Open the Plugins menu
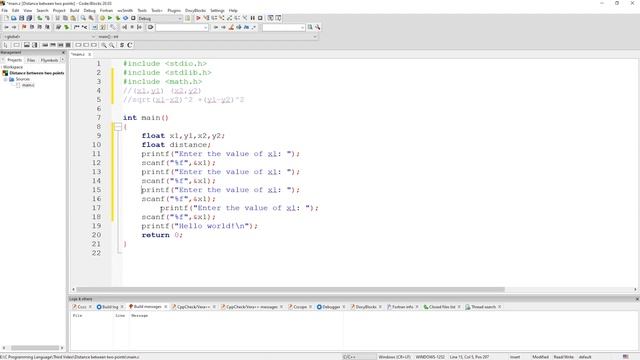 (174, 10)
